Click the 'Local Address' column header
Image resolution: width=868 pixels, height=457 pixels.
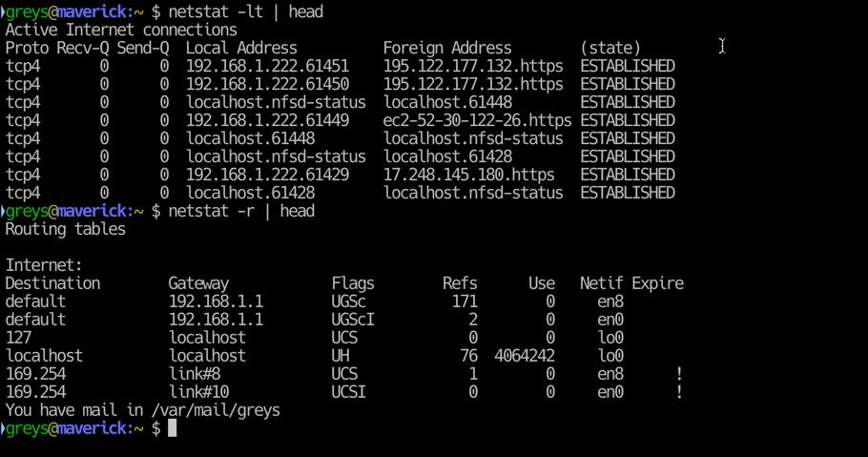click(241, 49)
